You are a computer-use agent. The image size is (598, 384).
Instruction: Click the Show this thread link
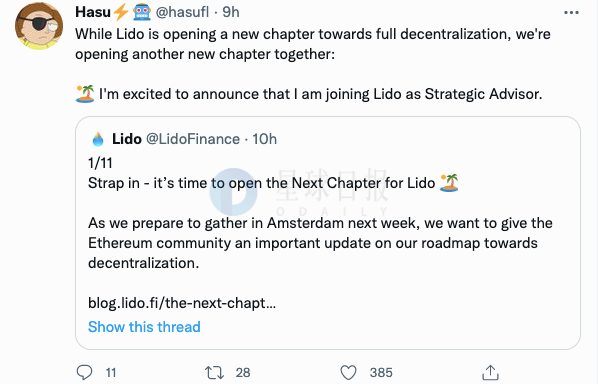coord(144,327)
